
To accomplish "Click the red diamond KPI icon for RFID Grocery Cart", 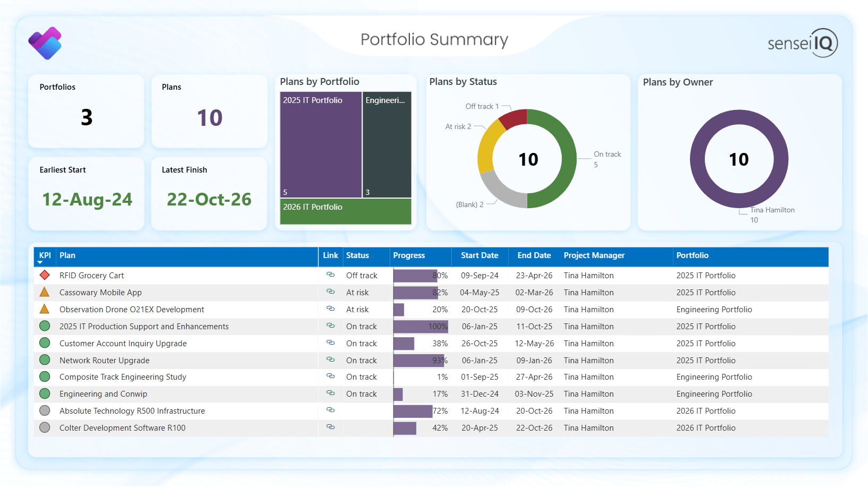I will (x=45, y=275).
